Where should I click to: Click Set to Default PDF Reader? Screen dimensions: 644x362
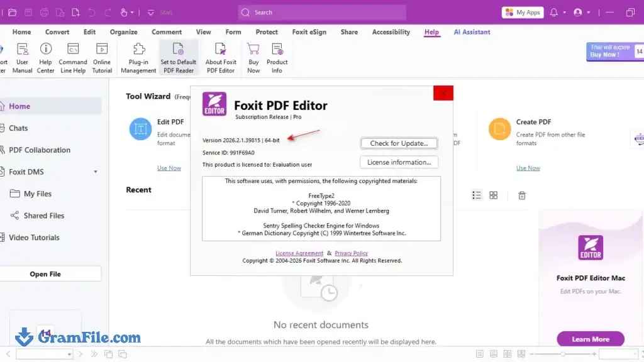click(178, 58)
